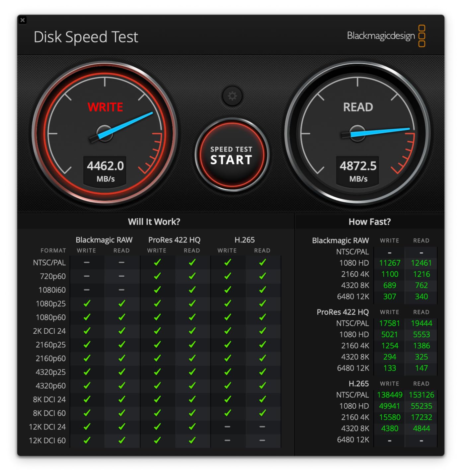Select the 1080i60 format row label
This screenshot has width=462, height=476.
(x=52, y=290)
